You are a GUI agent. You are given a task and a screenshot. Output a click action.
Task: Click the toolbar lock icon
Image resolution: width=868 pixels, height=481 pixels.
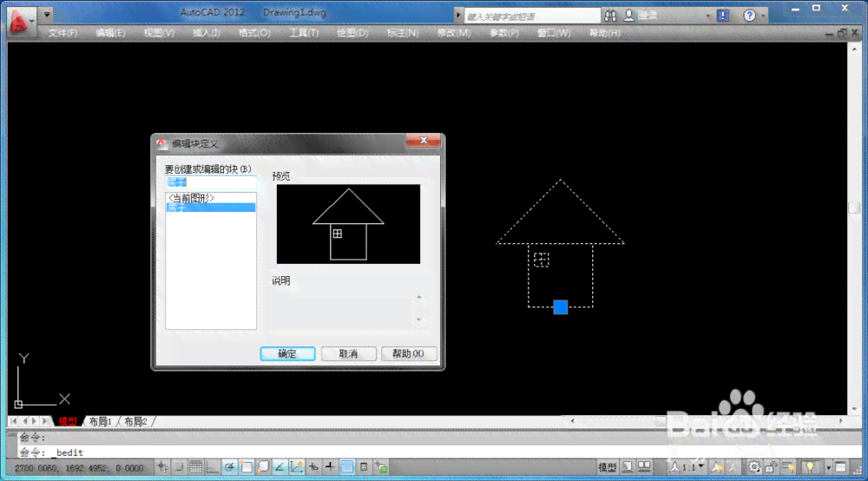point(771,467)
